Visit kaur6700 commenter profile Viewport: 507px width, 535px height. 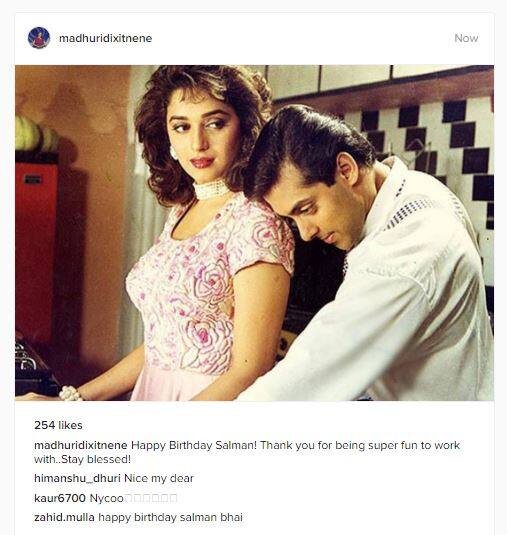point(60,498)
